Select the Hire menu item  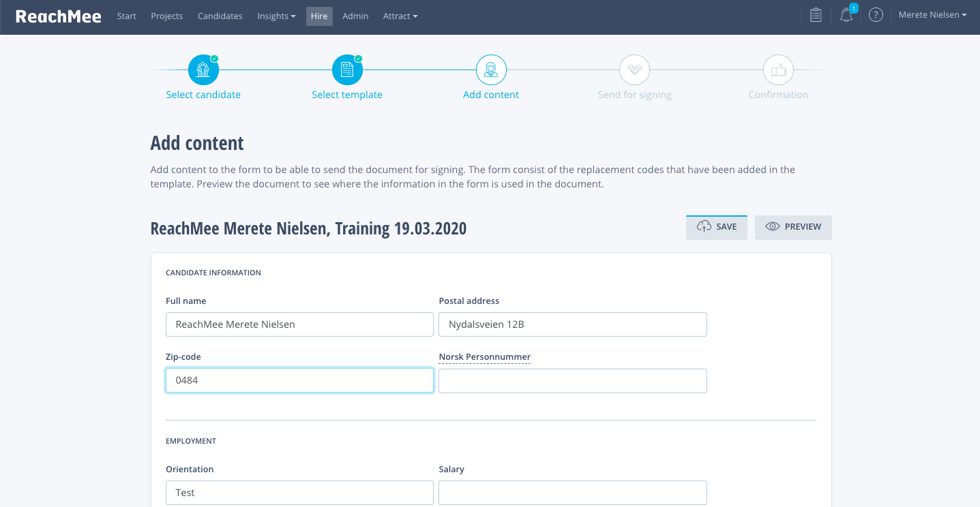point(319,16)
